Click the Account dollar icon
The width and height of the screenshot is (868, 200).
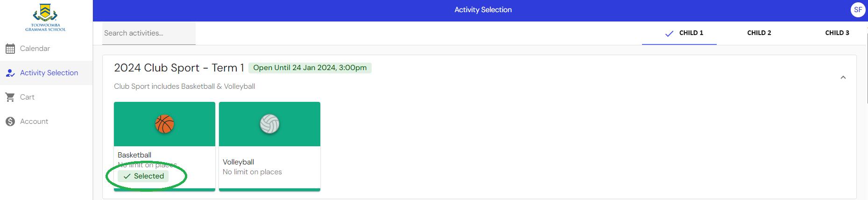[10, 121]
